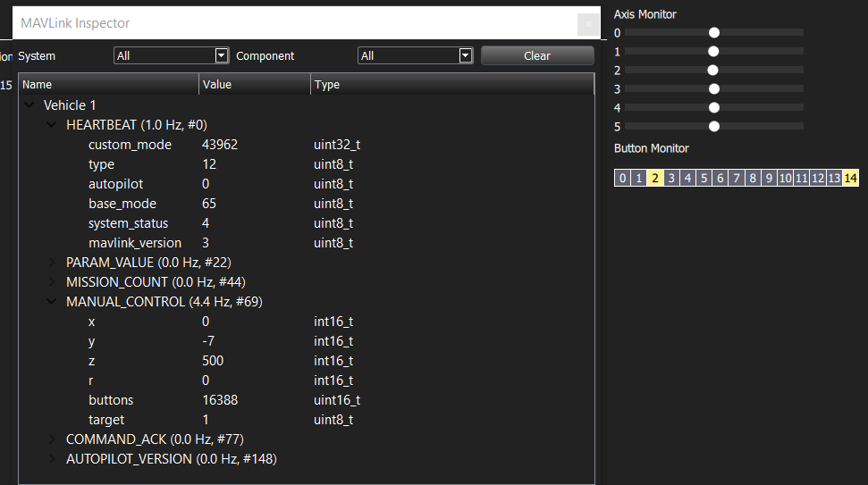Screen dimensions: 868x485
Task: Select the MANUAL_CONTROL y row
Action: pyautogui.click(x=307, y=341)
